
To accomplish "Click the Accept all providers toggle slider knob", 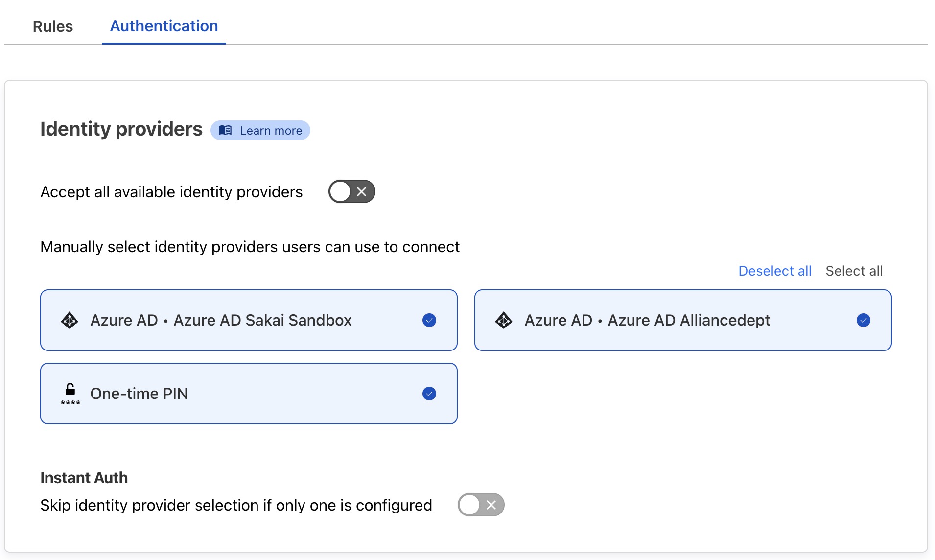I will point(341,192).
